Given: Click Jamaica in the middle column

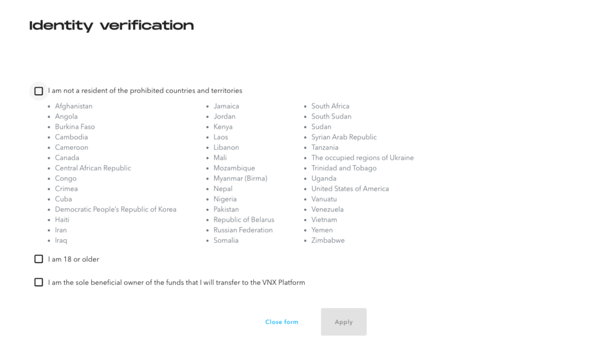Looking at the screenshot, I should pyautogui.click(x=226, y=106).
